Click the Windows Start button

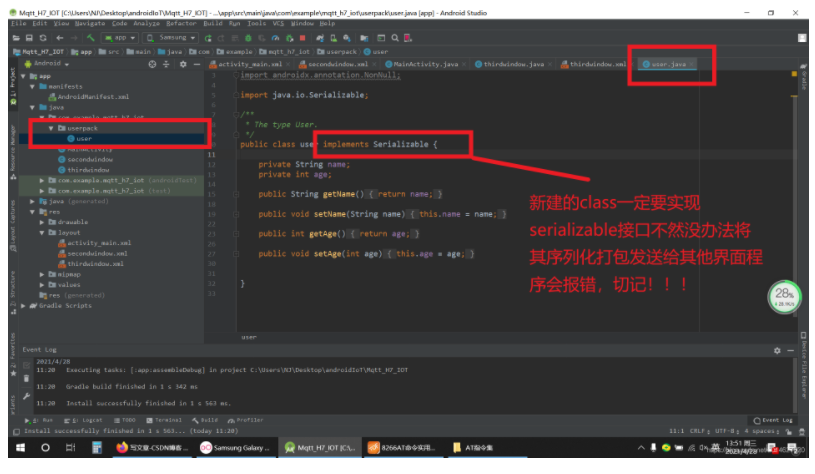(20, 447)
